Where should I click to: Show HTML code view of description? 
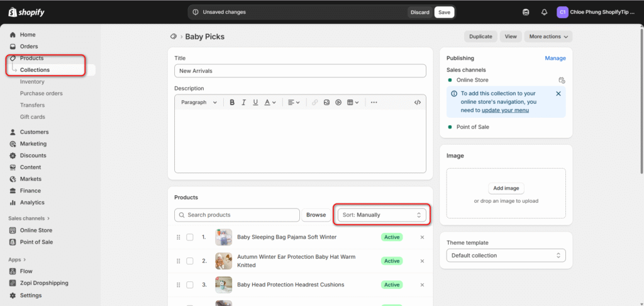pos(417,102)
